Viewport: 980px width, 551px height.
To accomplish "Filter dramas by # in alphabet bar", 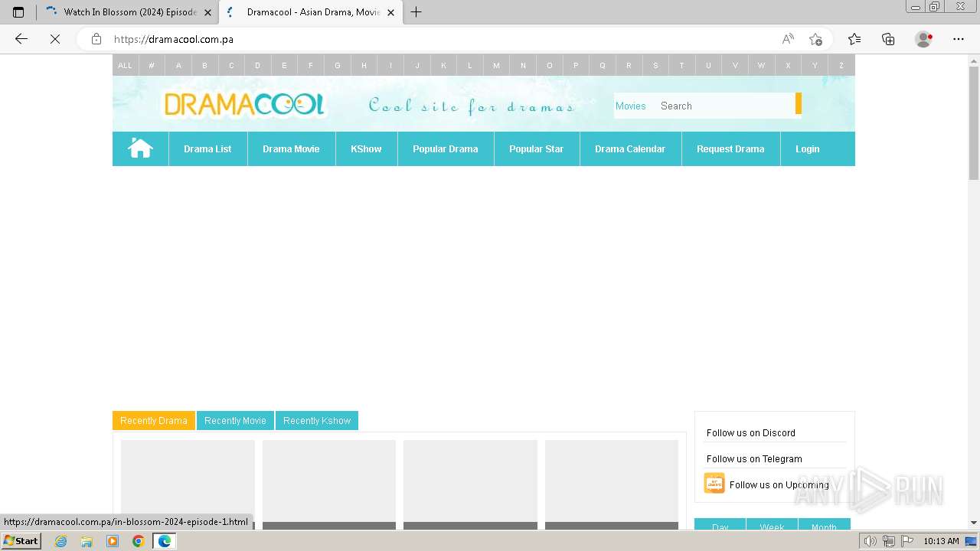I will coord(152,65).
